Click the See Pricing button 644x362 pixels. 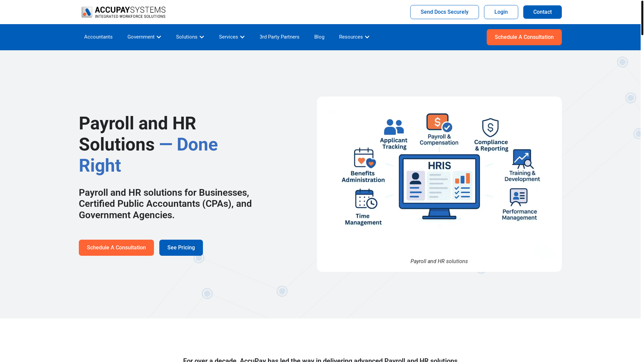coord(181,248)
